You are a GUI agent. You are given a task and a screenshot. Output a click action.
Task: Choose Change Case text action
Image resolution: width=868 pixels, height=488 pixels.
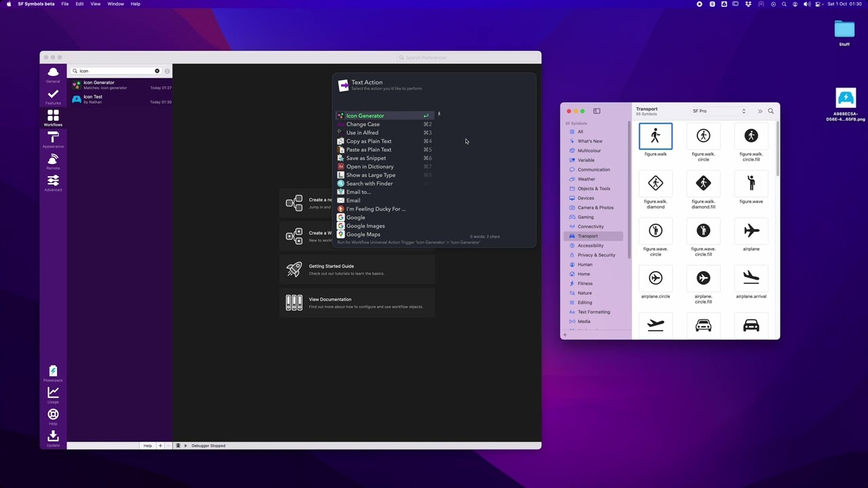point(384,124)
